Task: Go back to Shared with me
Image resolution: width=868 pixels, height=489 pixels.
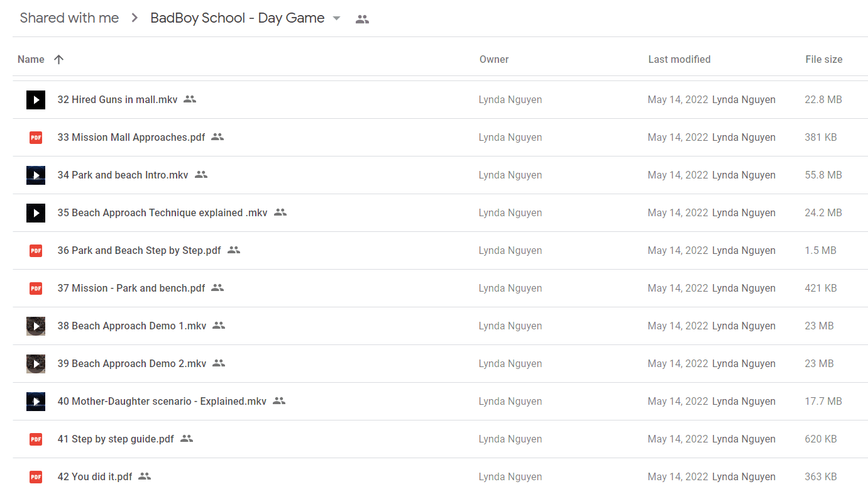Action: (x=69, y=18)
